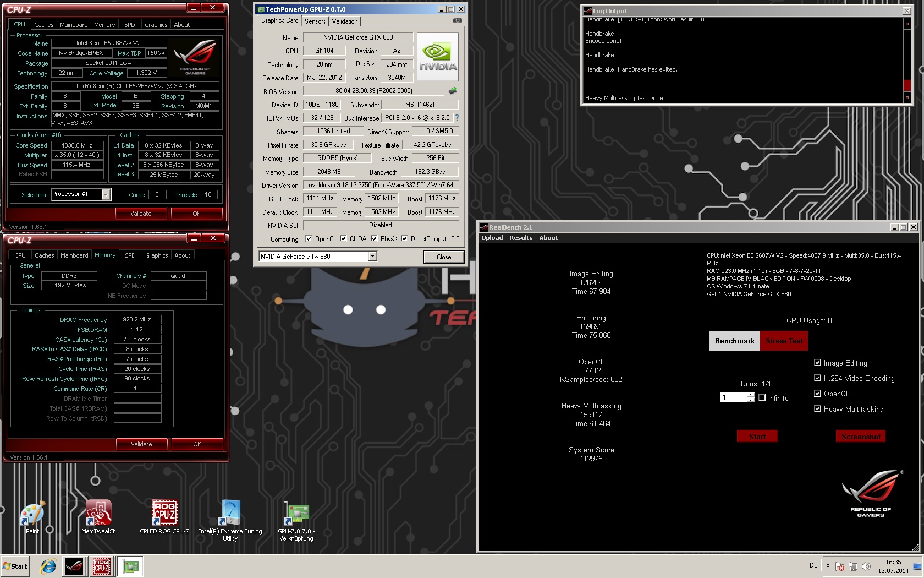Open the MemTweakIt desktop shortcut
The image size is (924, 578).
(98, 517)
